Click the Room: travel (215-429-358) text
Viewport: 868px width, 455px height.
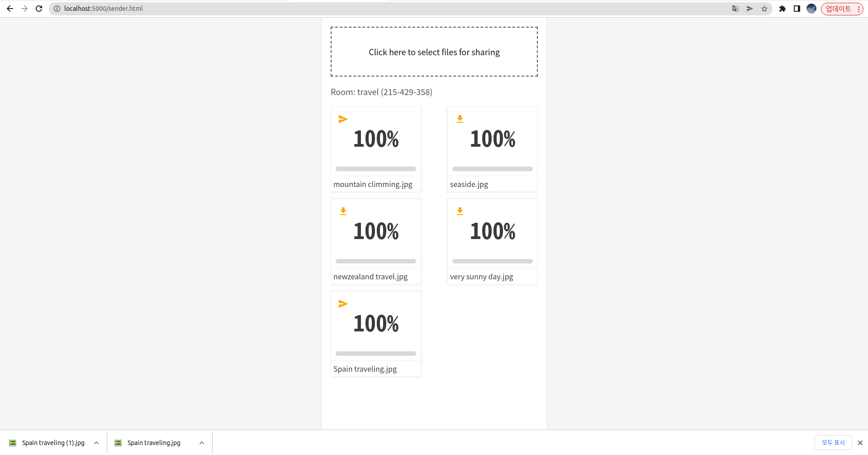[x=381, y=92]
